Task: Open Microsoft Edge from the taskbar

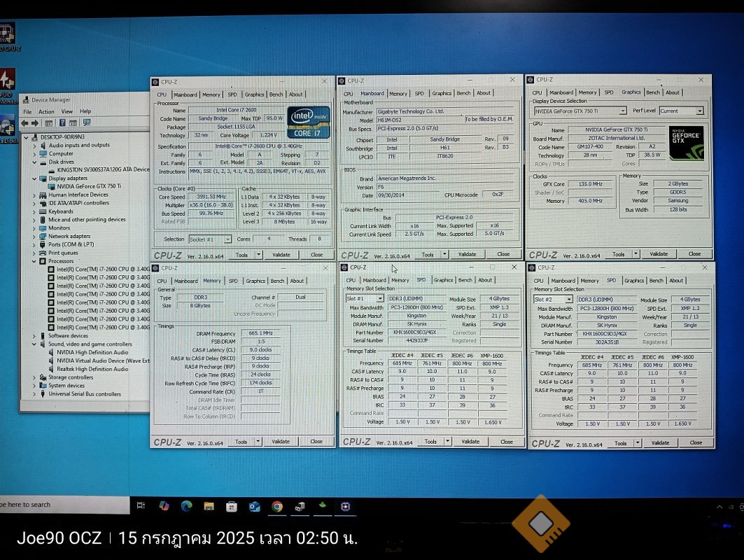Action: click(x=186, y=505)
